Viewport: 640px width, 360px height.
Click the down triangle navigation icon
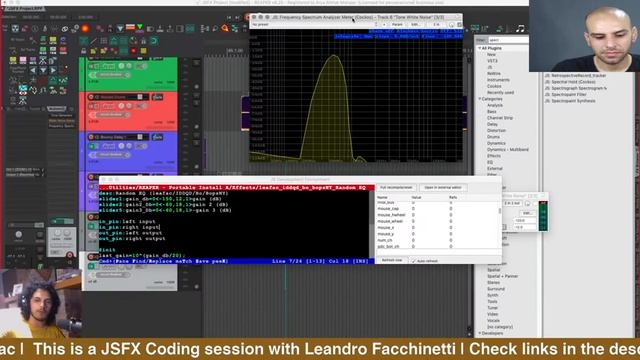coord(43,70)
